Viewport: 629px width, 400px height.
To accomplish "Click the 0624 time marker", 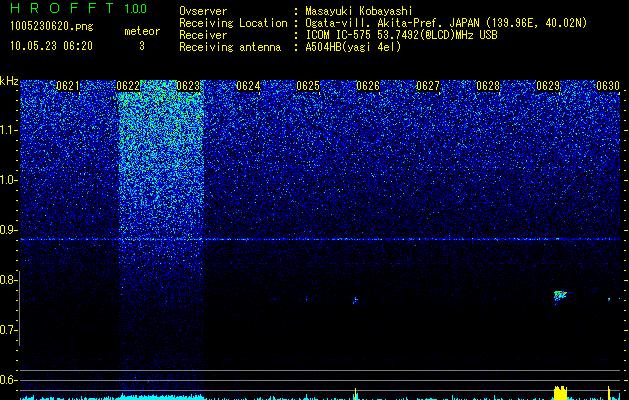I will [x=248, y=86].
